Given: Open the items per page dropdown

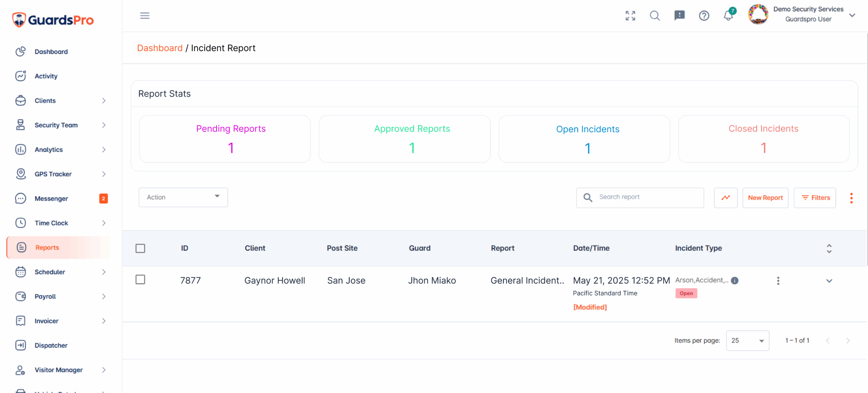Looking at the screenshot, I should click(748, 340).
